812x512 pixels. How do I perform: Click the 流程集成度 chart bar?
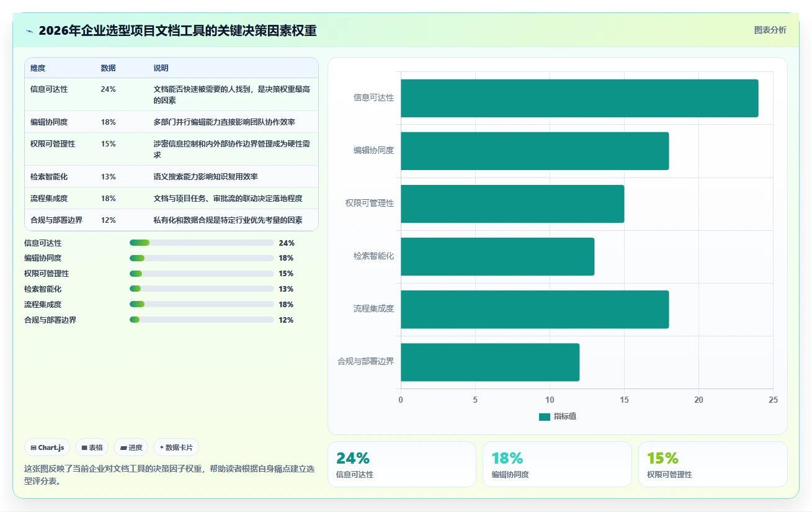535,309
